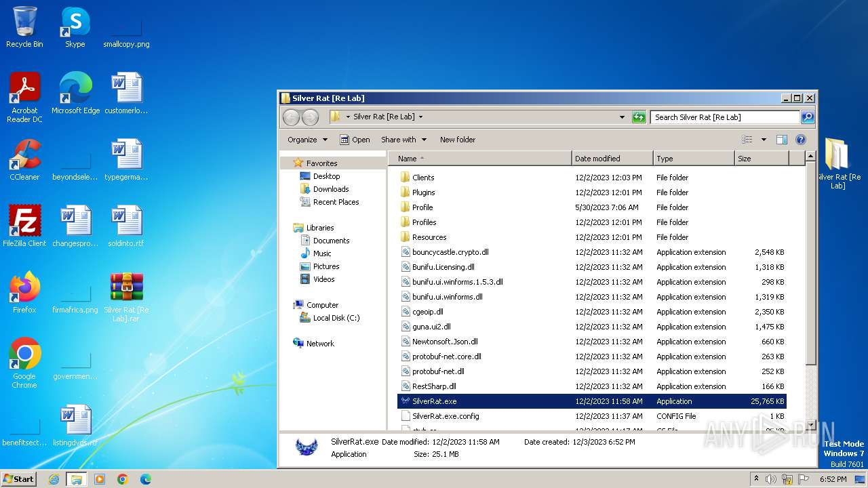Open CCleaner desktop shortcut
This screenshot has height=488, width=868.
(x=24, y=160)
